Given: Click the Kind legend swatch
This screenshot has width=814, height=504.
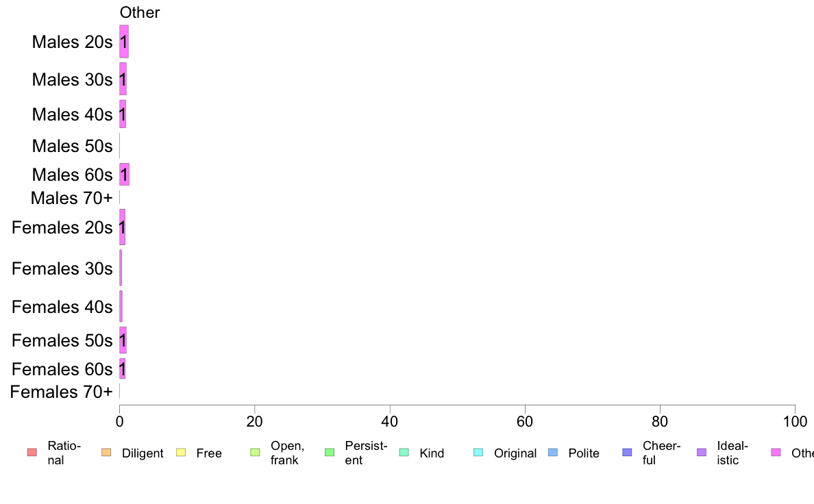Looking at the screenshot, I should (404, 453).
